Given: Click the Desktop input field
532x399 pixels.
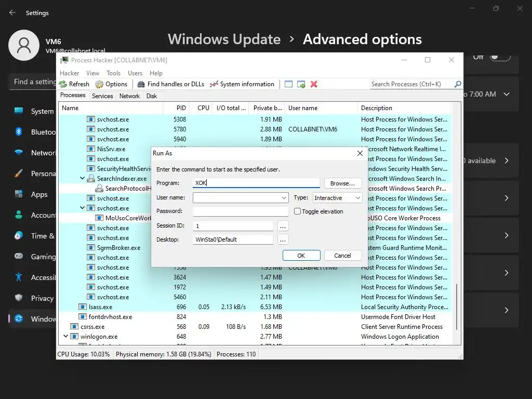Looking at the screenshot, I should [233, 239].
